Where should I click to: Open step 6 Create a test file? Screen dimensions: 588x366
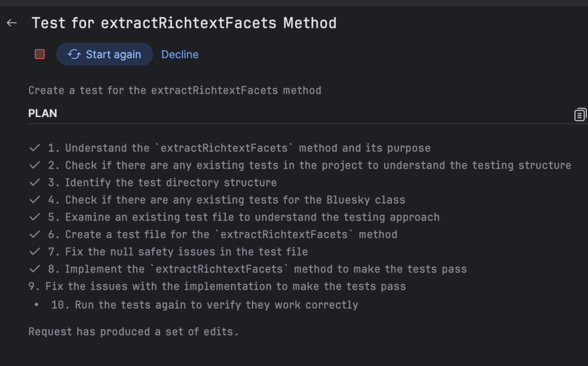[223, 235]
